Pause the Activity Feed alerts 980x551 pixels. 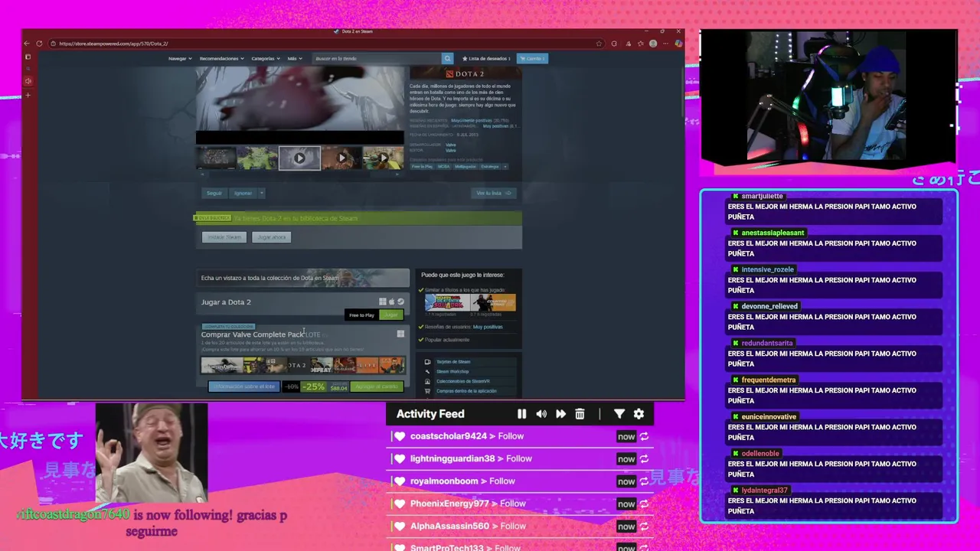tap(521, 414)
